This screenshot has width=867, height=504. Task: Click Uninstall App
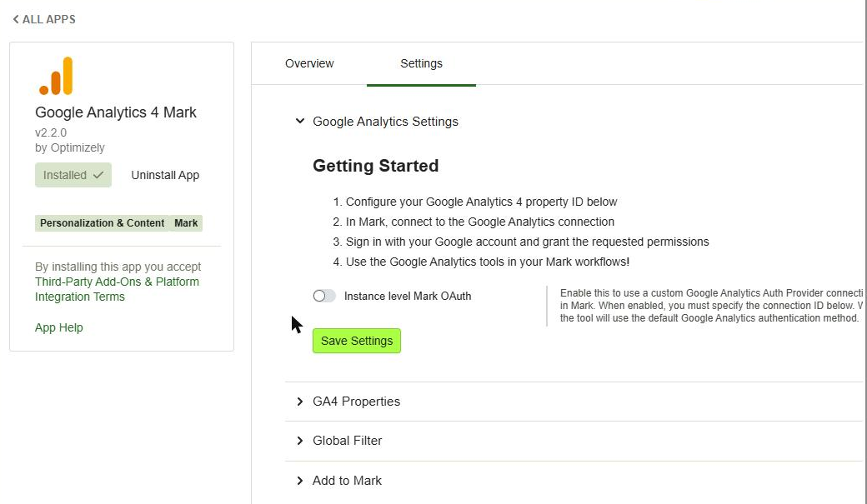click(165, 175)
